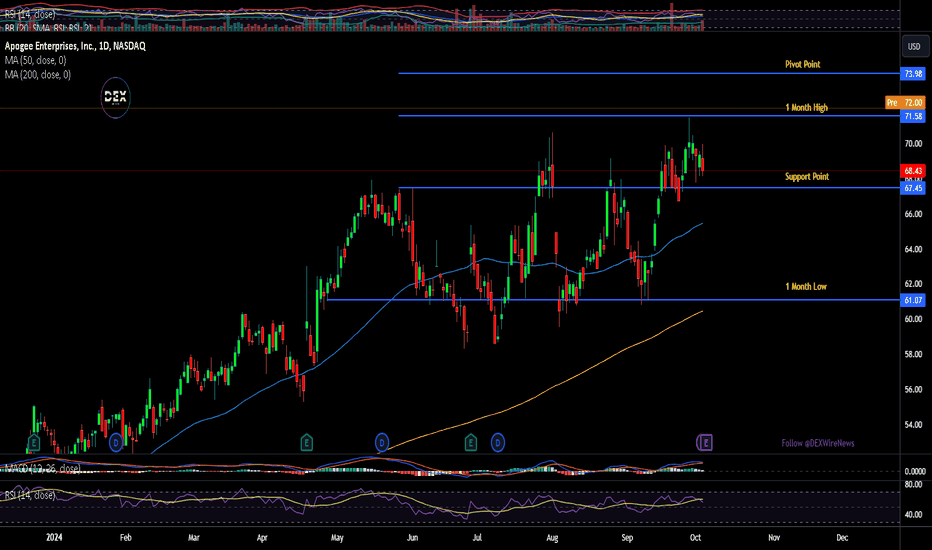Click the 0.0000 MACD scale value
932x550 pixels.
coord(914,471)
